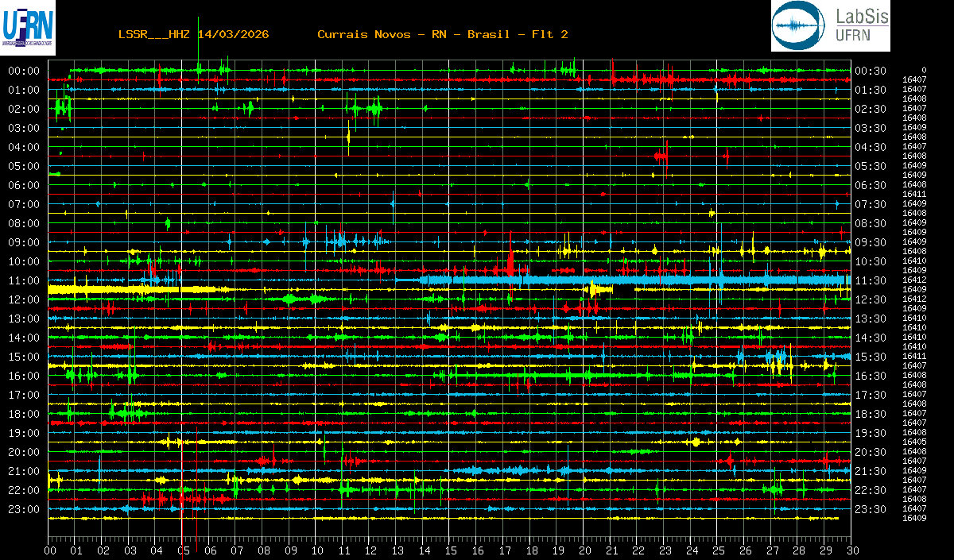This screenshot has height=560, width=954.
Task: Click the 11:00 row label on left
Action: [x=24, y=280]
